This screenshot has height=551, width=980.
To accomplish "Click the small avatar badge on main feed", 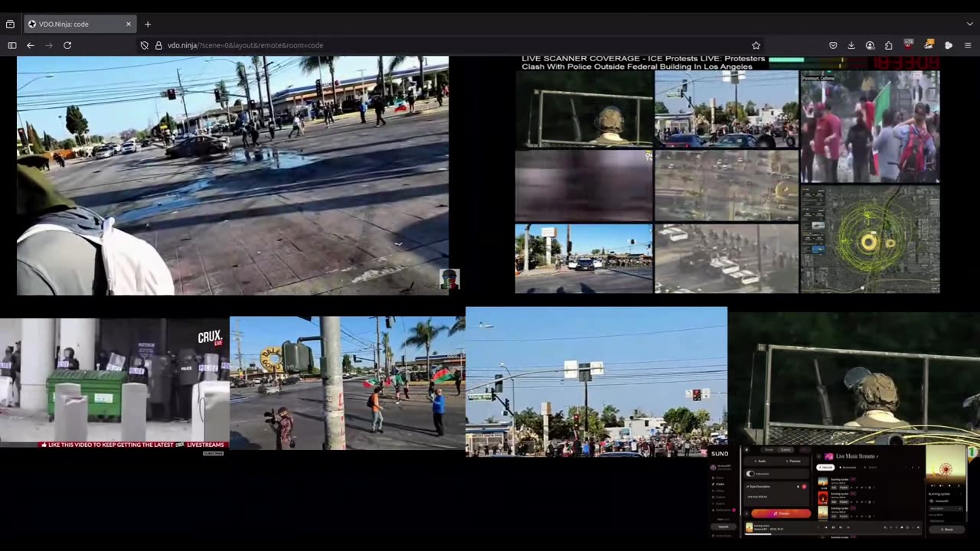I will 449,279.
